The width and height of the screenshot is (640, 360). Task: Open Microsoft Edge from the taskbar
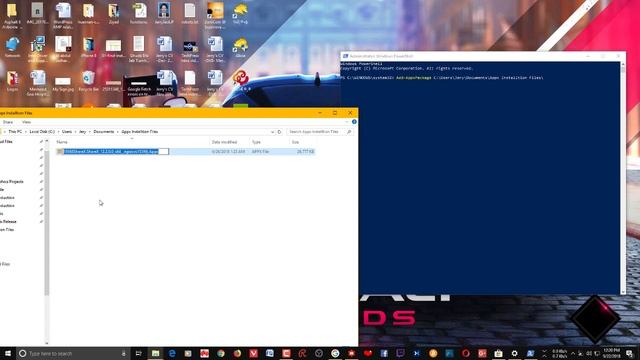click(172, 353)
